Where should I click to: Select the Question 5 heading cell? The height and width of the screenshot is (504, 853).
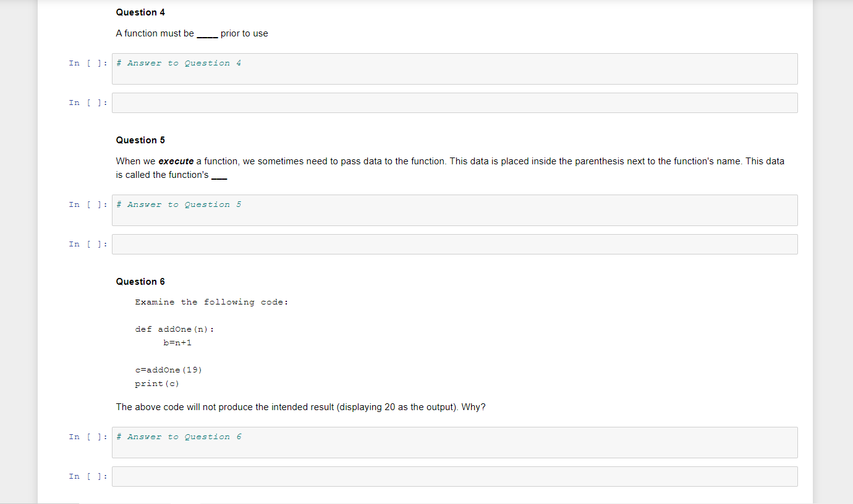(x=140, y=140)
